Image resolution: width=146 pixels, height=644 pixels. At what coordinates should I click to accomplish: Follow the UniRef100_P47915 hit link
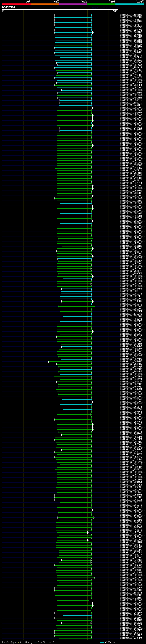point(131,180)
